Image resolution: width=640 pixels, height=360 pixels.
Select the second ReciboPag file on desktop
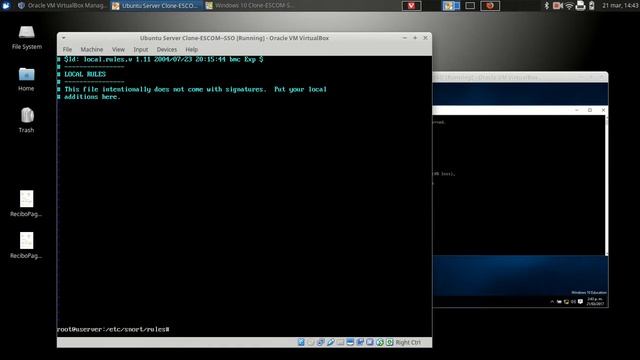[27, 245]
